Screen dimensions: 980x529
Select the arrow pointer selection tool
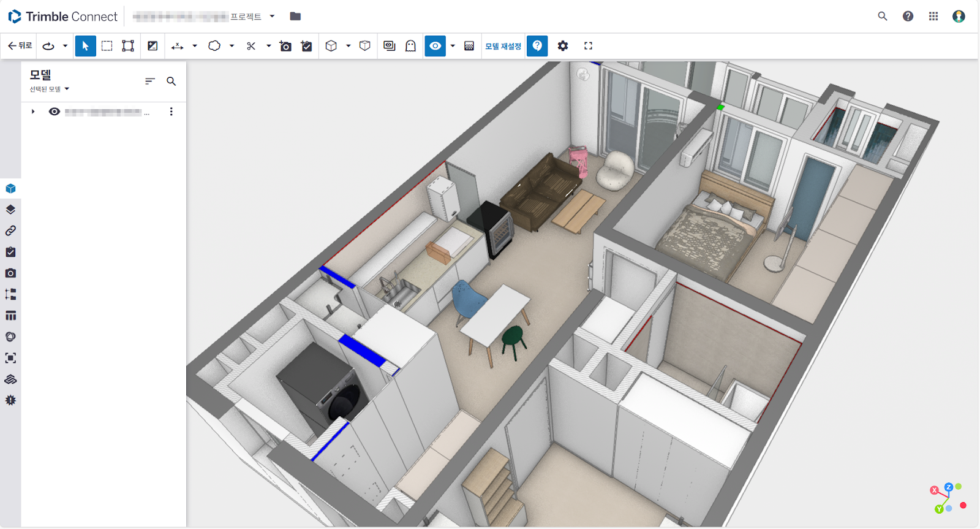point(85,46)
